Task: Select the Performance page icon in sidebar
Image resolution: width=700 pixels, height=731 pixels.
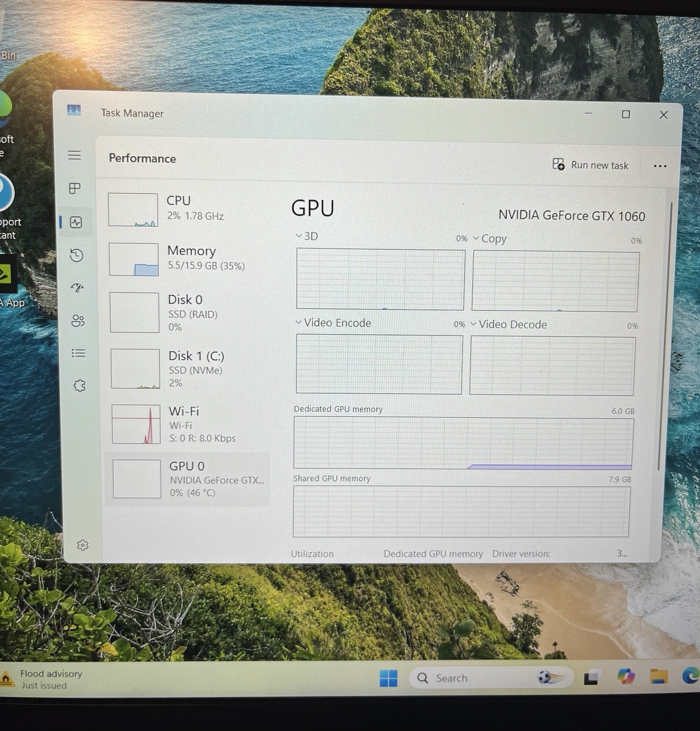Action: pyautogui.click(x=76, y=222)
